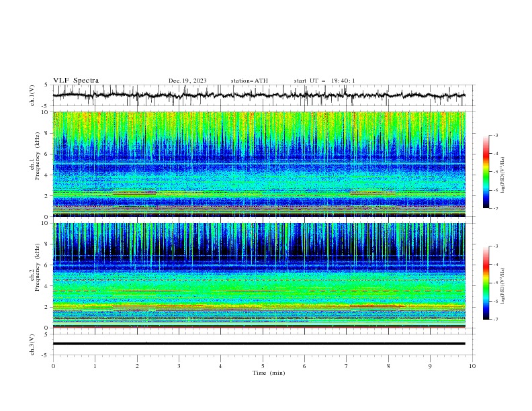Click the "0" tick on the time axis
This screenshot has width=532, height=411.
coord(53,366)
